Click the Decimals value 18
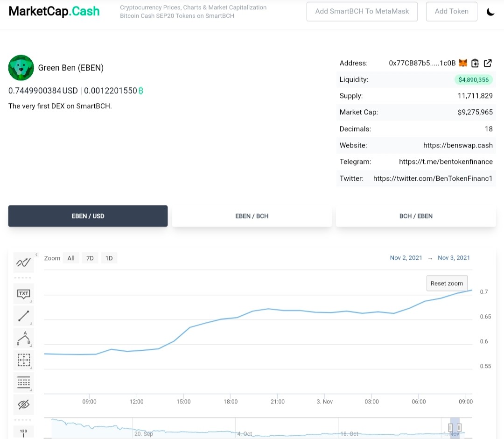The width and height of the screenshot is (504, 439). click(489, 129)
